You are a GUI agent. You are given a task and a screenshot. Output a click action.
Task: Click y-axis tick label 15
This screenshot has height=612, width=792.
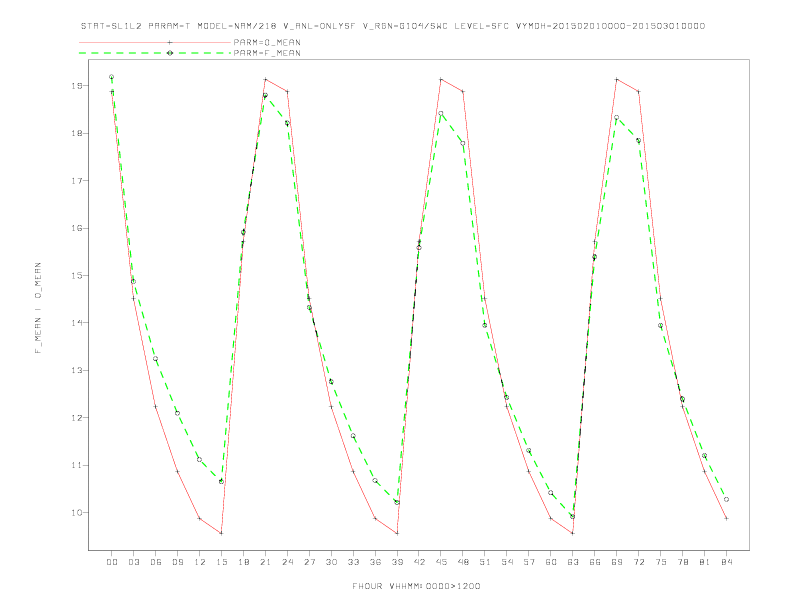click(77, 276)
